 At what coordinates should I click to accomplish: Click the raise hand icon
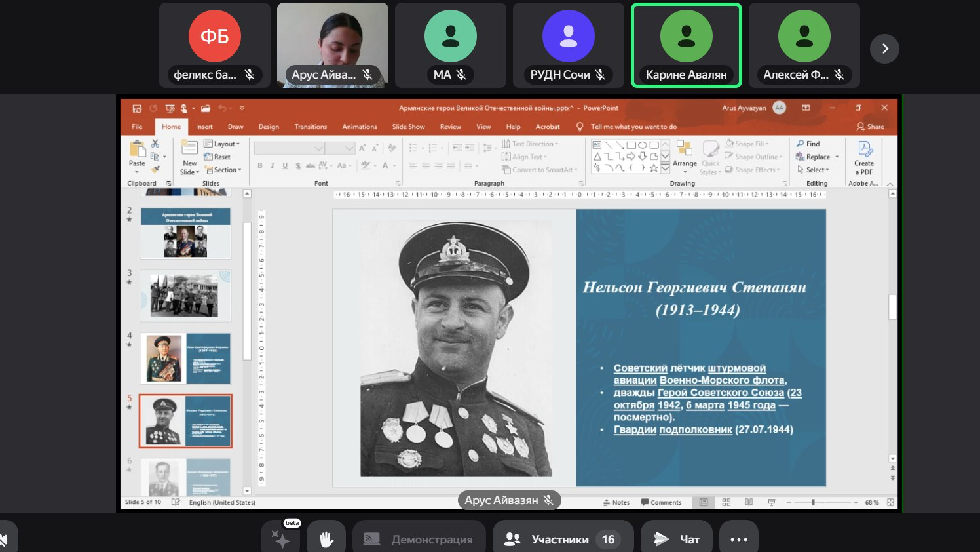coord(326,539)
